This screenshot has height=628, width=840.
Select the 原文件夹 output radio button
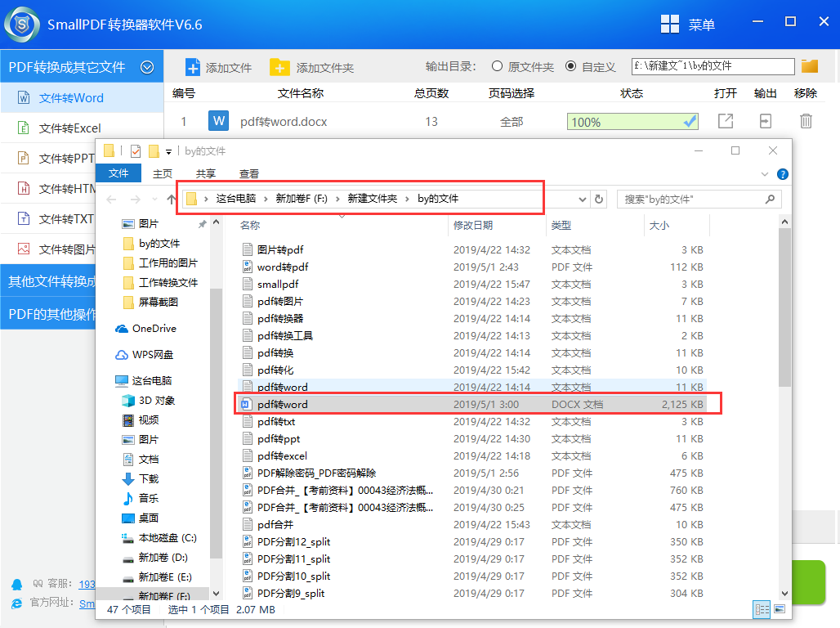[497, 66]
